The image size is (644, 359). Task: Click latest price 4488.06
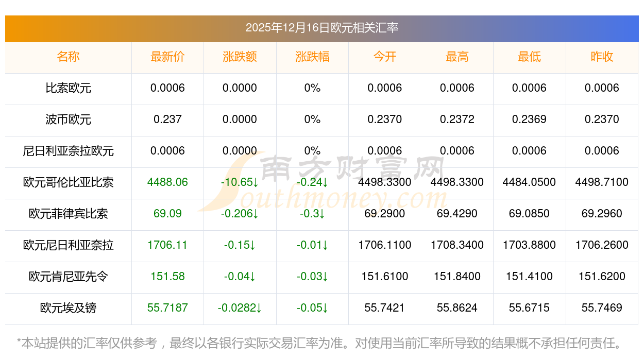click(167, 182)
